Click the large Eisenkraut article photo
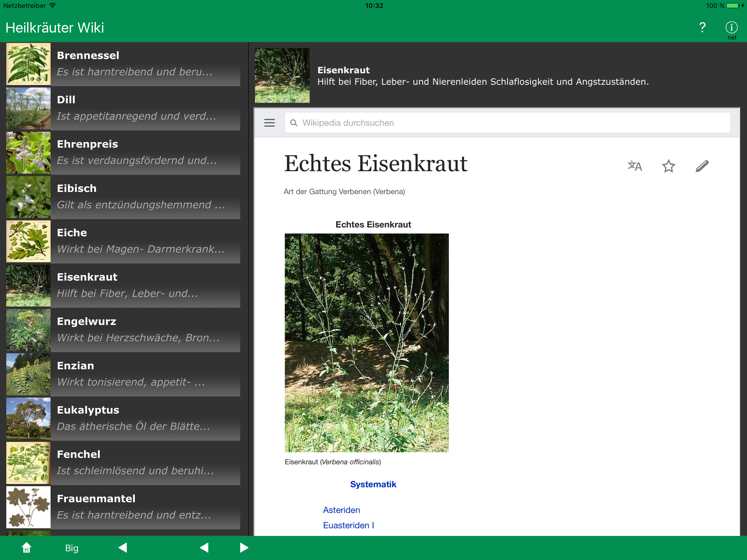The width and height of the screenshot is (747, 560). 366,343
